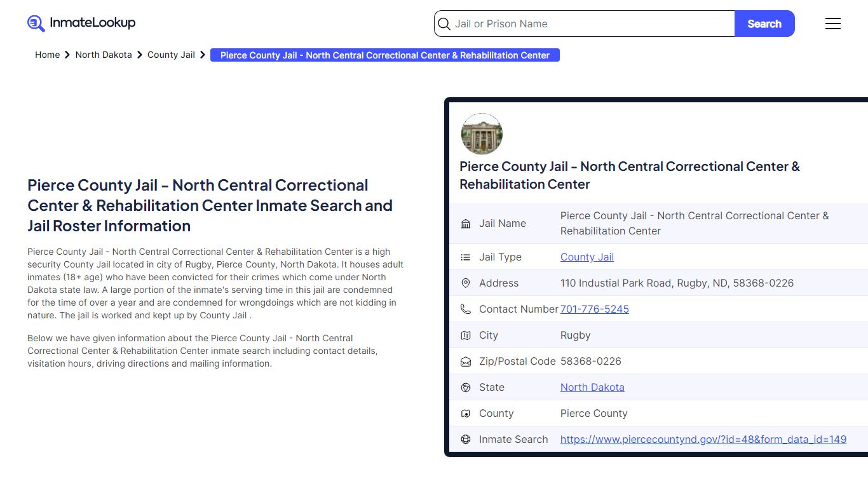Viewport: 868px width, 488px height.
Task: Open North Dakota breadcrumb link
Action: (x=104, y=55)
